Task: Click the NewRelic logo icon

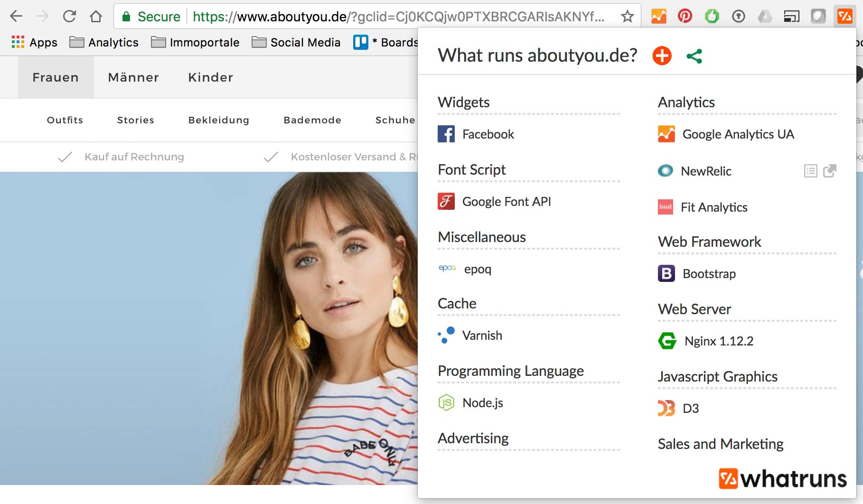Action: pos(666,170)
